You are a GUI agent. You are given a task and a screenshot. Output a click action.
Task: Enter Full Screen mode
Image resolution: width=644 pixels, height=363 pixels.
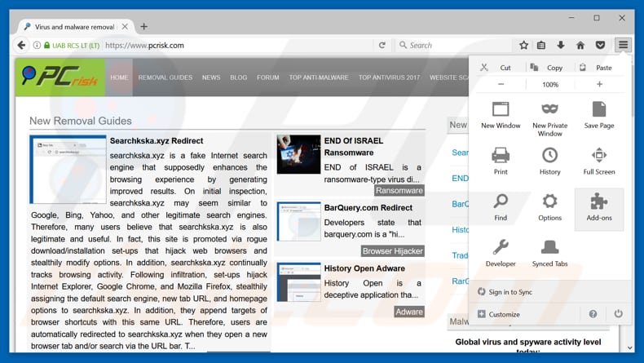[599, 161]
